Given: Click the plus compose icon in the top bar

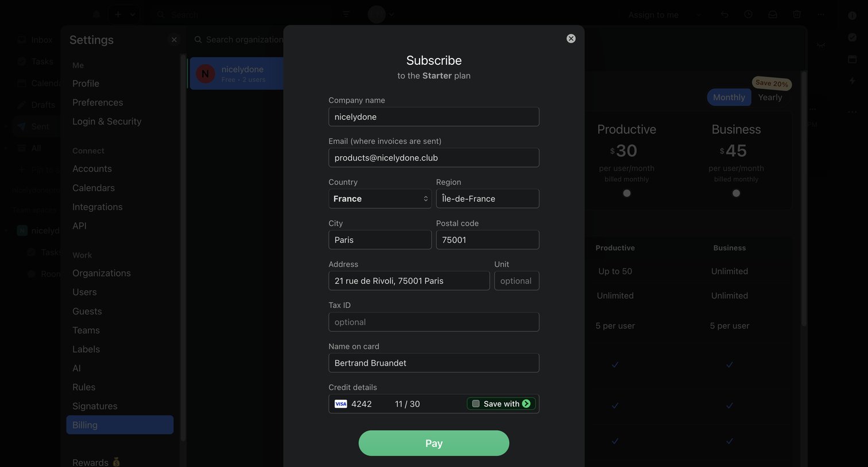Looking at the screenshot, I should click(x=118, y=14).
